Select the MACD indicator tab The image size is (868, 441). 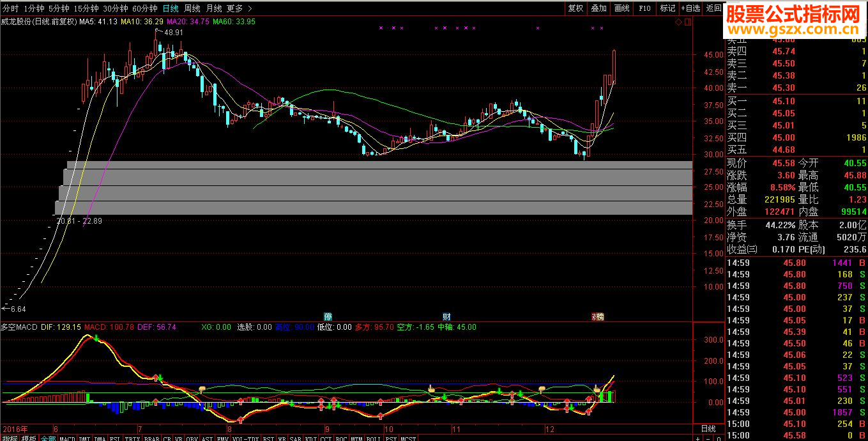(68, 437)
